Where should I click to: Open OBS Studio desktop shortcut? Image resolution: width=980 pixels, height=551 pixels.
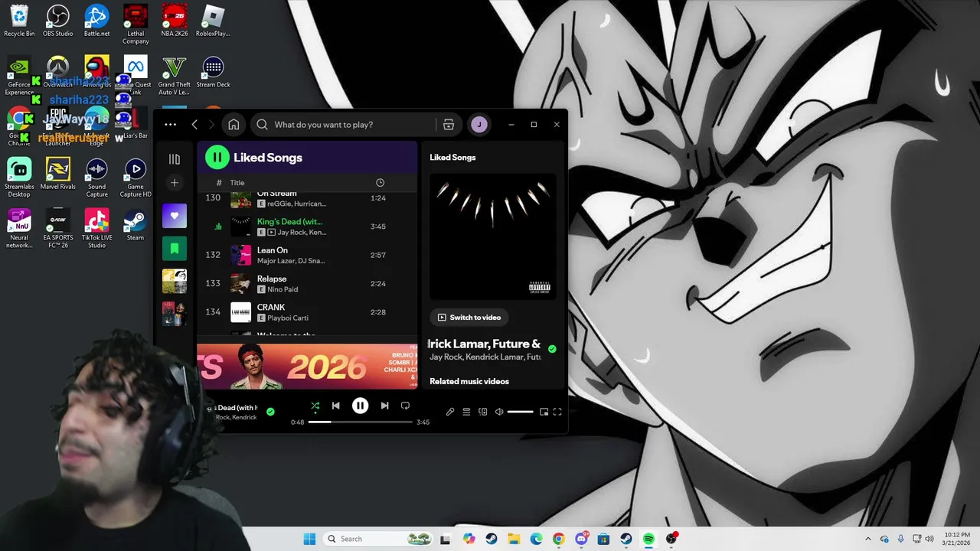point(58,21)
